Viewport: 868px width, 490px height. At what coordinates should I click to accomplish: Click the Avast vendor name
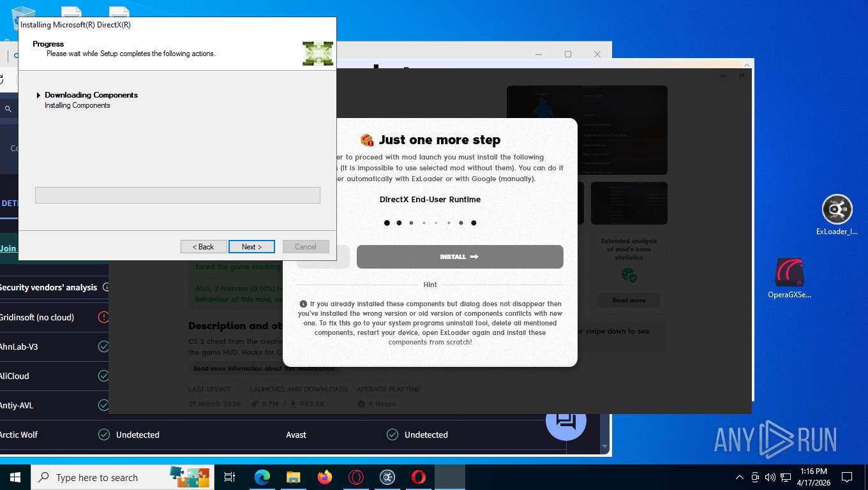(296, 434)
